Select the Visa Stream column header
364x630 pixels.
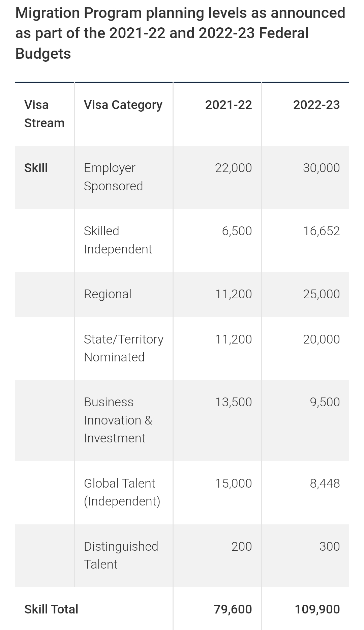pos(44,114)
